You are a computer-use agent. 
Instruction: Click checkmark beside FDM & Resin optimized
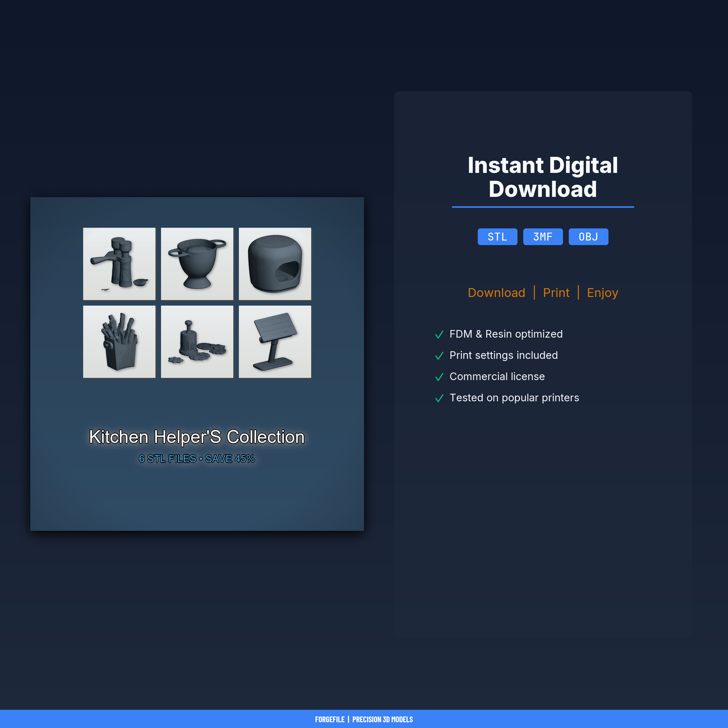pyautogui.click(x=439, y=334)
